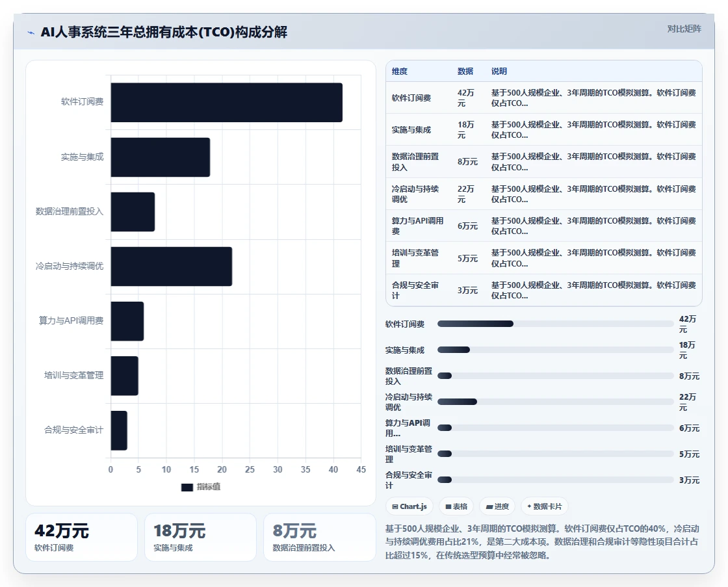
Task: Toggle the 指标值 legend swatch in chart
Action: [x=187, y=487]
